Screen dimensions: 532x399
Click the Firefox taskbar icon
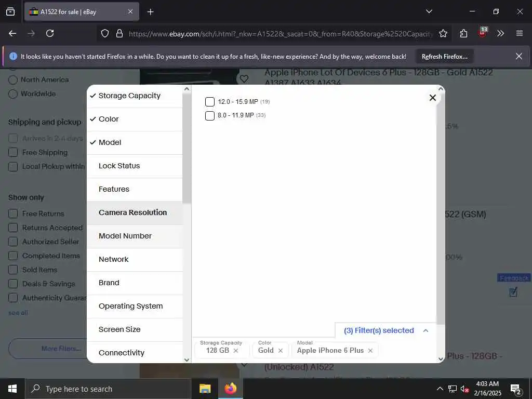(230, 389)
